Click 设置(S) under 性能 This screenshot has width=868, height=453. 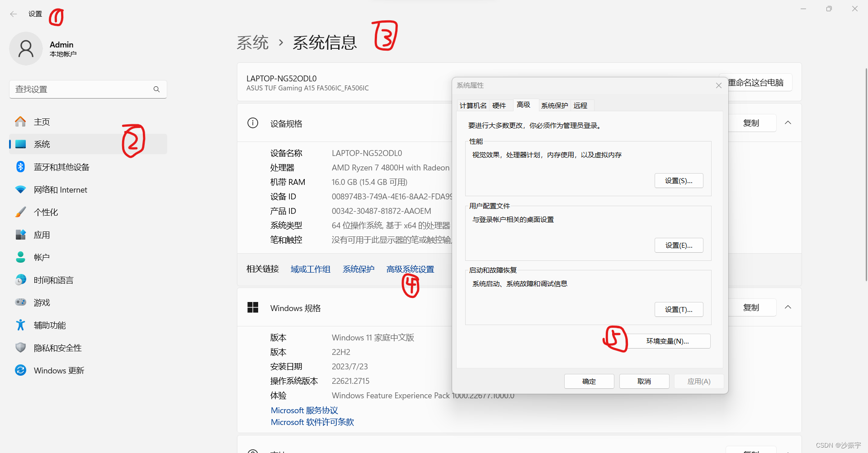[x=679, y=180]
